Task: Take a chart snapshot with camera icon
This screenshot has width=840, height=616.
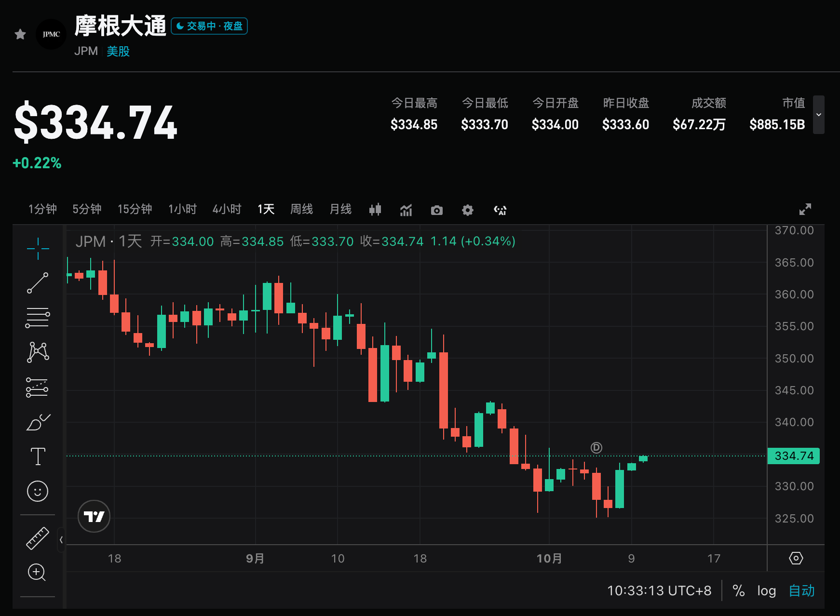Action: click(437, 210)
